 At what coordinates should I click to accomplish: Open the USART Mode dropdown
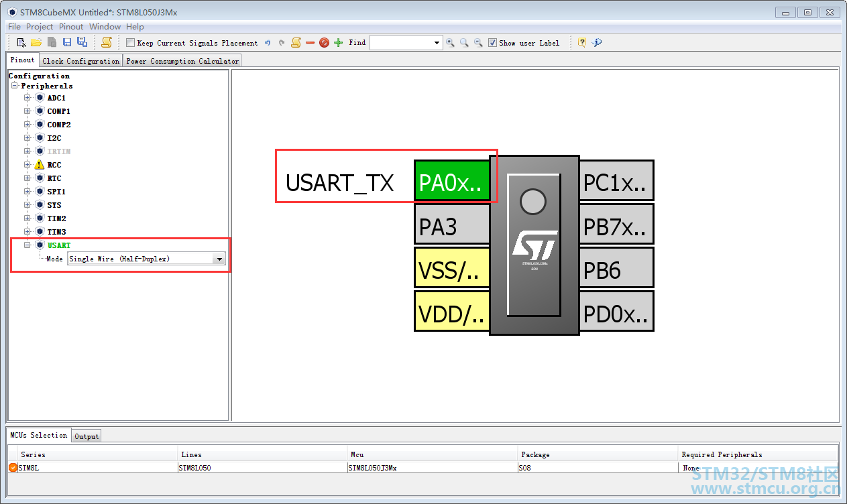click(x=219, y=259)
